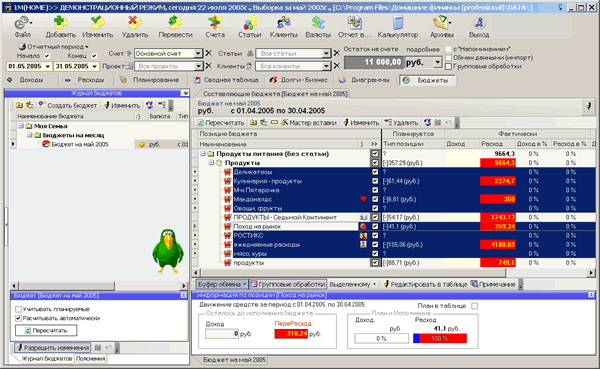Click the red 100% expense progress bar

(x=440, y=338)
